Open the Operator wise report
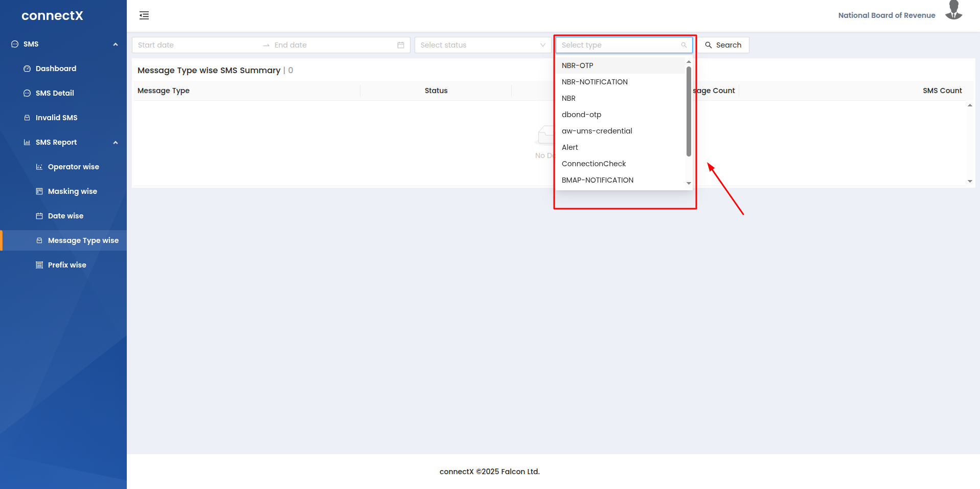The image size is (980, 489). [x=73, y=167]
